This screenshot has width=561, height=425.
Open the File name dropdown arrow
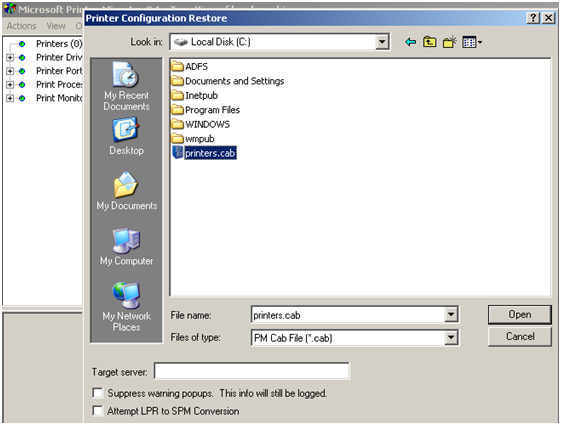click(451, 315)
